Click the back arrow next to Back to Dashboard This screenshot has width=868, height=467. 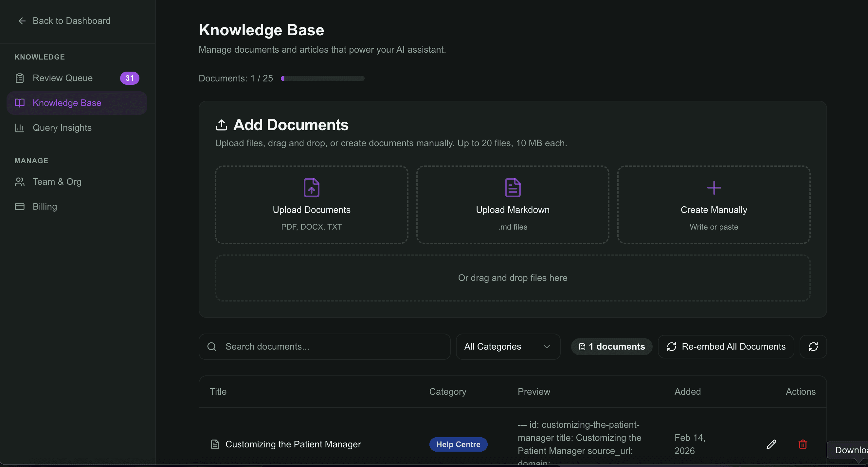click(22, 21)
